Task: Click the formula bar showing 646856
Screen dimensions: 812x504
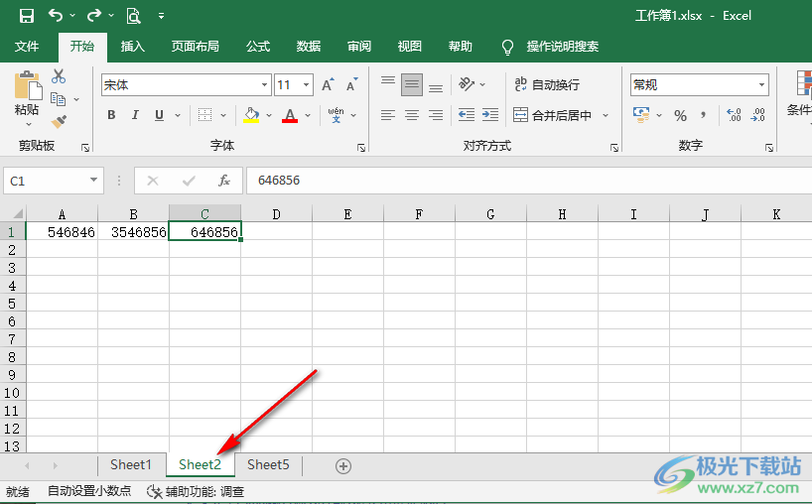Action: click(x=529, y=181)
